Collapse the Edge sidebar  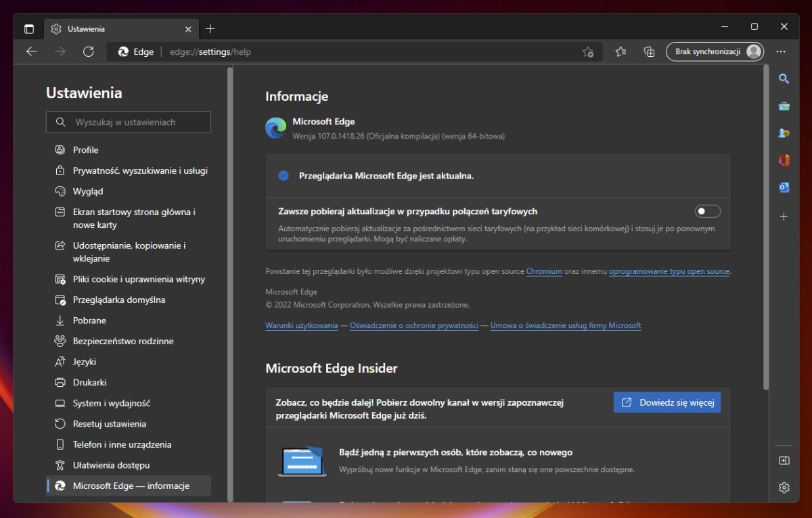pos(784,461)
